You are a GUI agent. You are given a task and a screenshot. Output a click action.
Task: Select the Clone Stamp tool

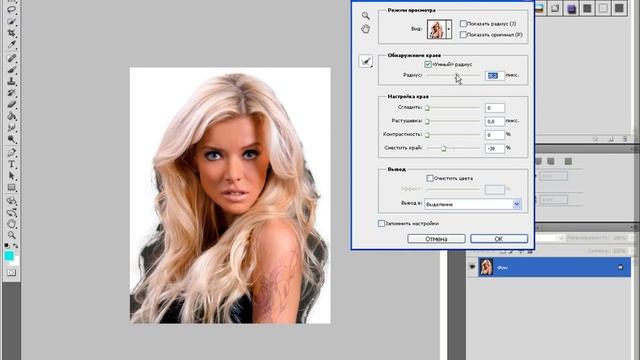[x=11, y=81]
